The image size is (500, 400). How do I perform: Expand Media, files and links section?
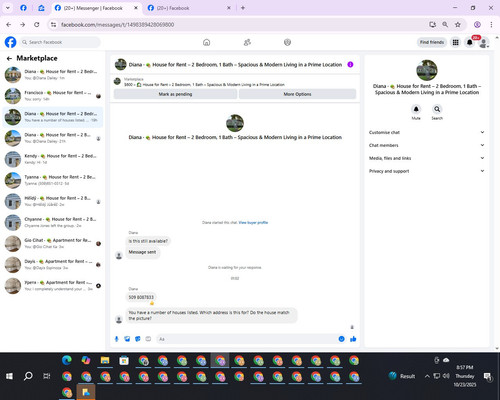coord(426,158)
